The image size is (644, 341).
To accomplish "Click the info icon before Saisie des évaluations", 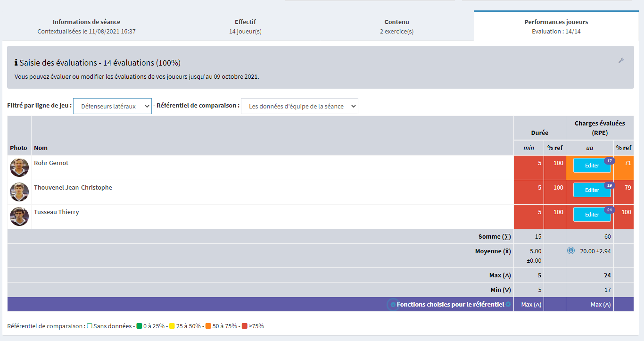I will 16,63.
